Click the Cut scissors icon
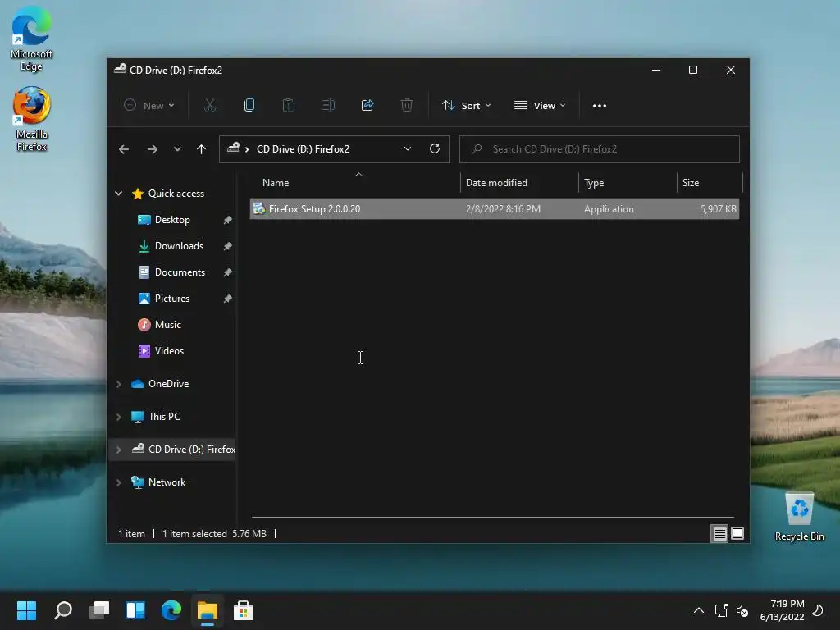This screenshot has width=840, height=630. point(210,106)
